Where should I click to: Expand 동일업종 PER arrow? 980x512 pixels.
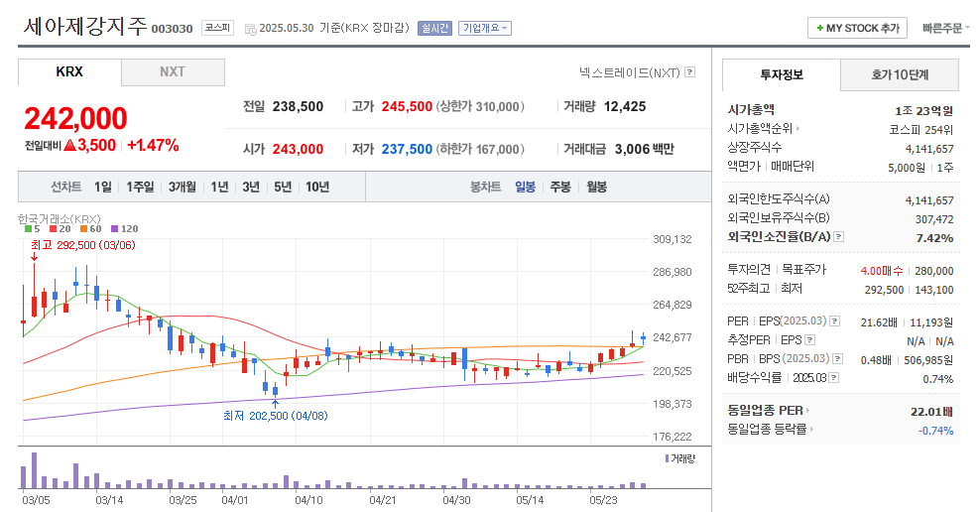(x=807, y=411)
